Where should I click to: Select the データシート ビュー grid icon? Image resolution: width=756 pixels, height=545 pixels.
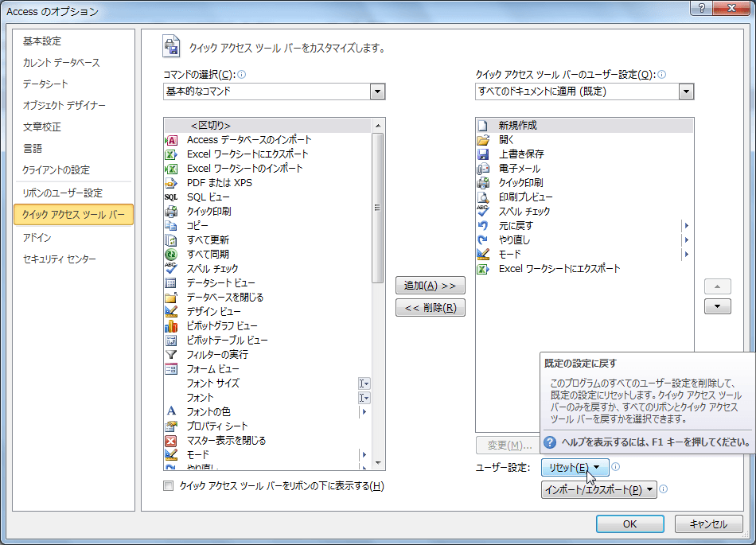pyautogui.click(x=171, y=283)
